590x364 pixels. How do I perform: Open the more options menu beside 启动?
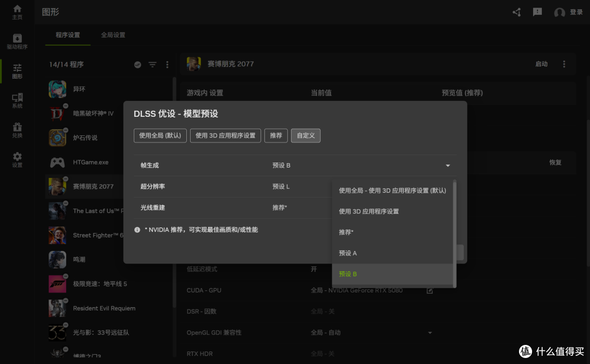tap(564, 64)
